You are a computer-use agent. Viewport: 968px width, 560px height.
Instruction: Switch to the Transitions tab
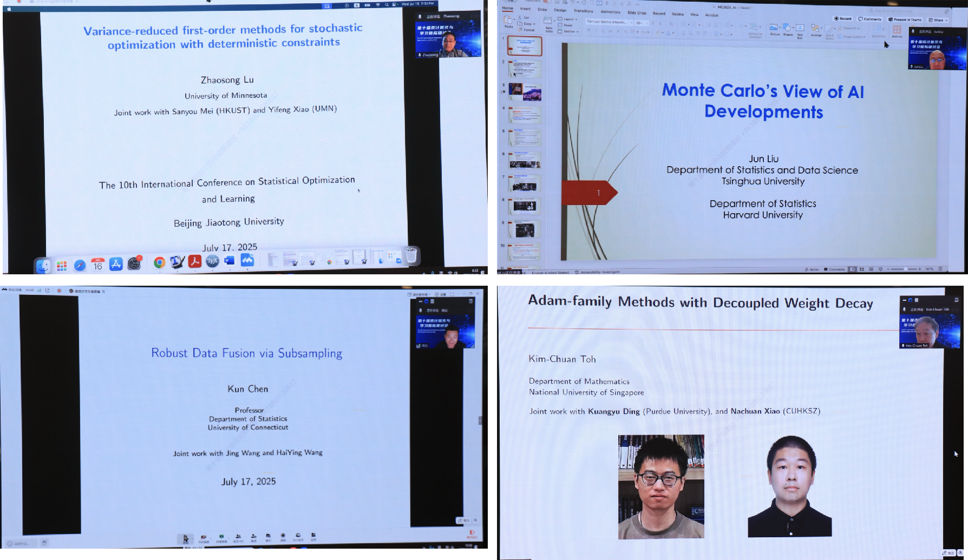pyautogui.click(x=583, y=11)
